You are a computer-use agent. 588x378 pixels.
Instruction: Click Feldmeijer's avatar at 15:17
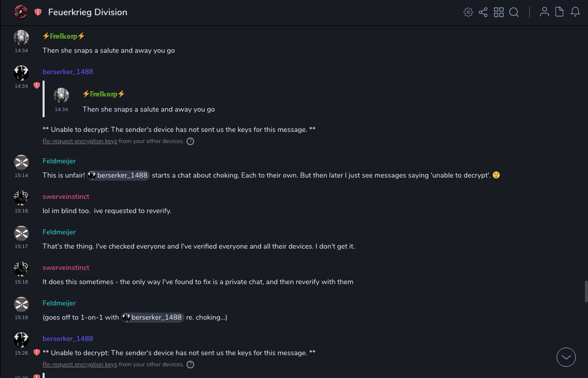tap(21, 233)
